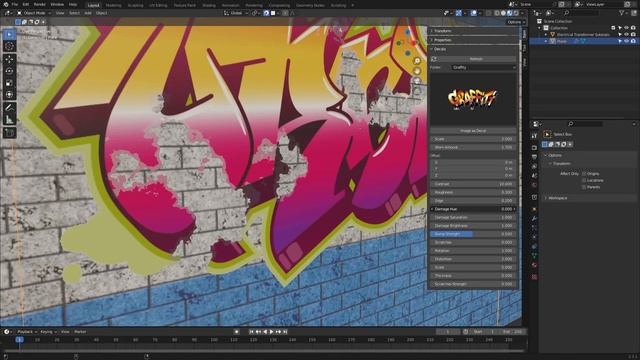
Task: Collapse the Options panel in properties editor
Action: tap(590, 156)
